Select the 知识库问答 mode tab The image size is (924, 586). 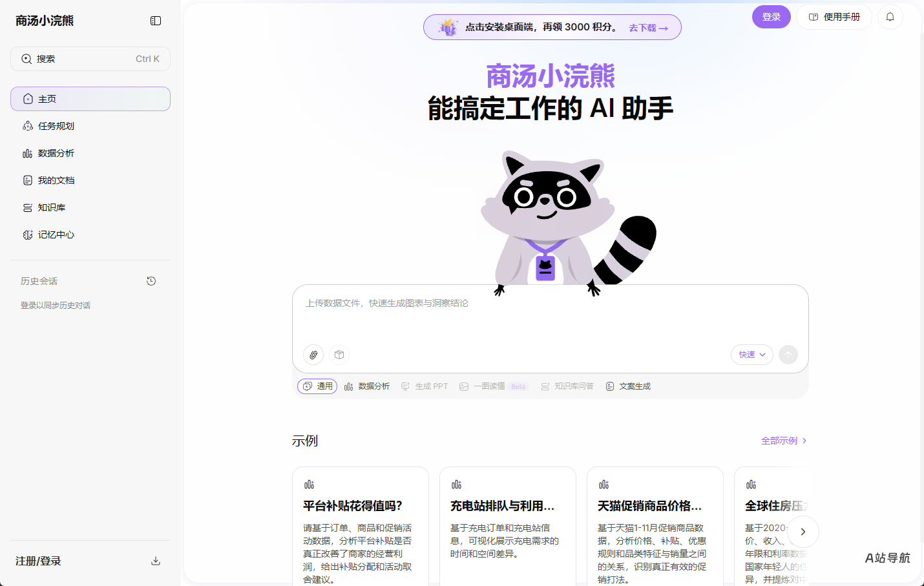(567, 386)
